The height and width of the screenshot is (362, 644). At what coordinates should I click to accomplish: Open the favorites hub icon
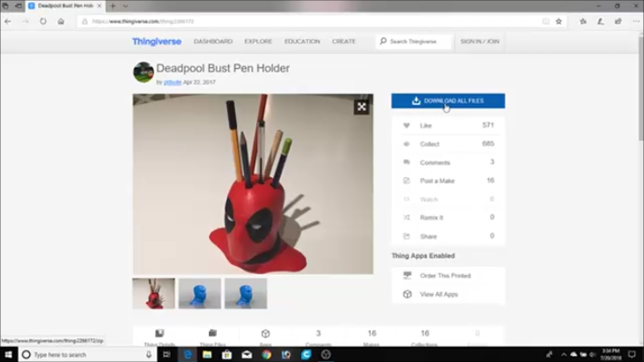[x=583, y=22]
